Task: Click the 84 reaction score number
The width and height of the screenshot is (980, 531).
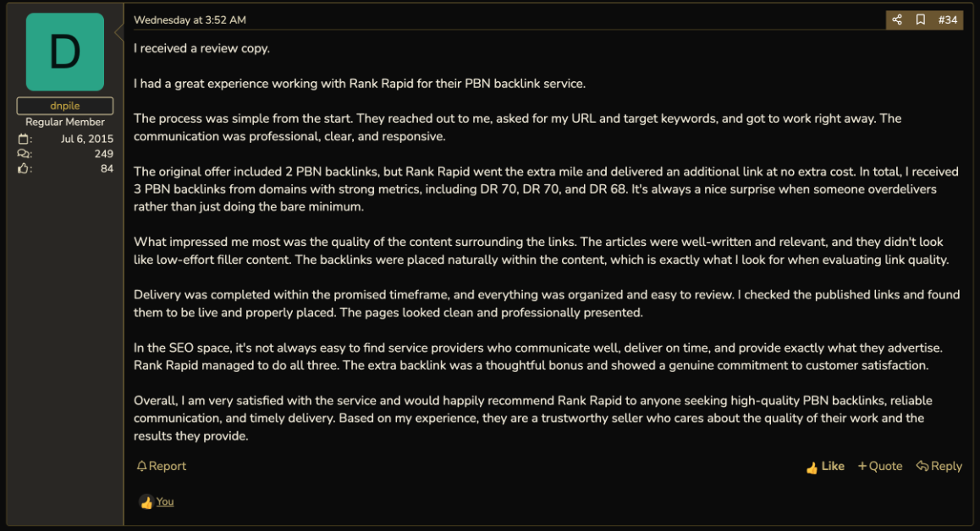Action: pyautogui.click(x=107, y=168)
